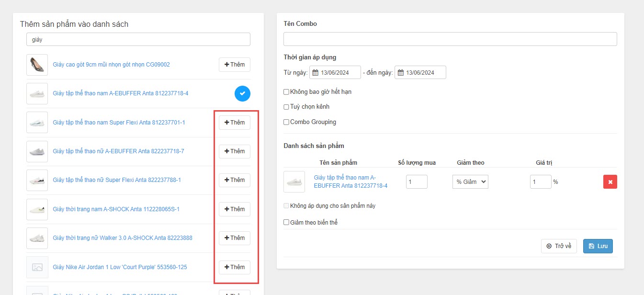Screen dimensions: 644x295
Task: Click the Tên Combo input field
Action: tap(450, 39)
